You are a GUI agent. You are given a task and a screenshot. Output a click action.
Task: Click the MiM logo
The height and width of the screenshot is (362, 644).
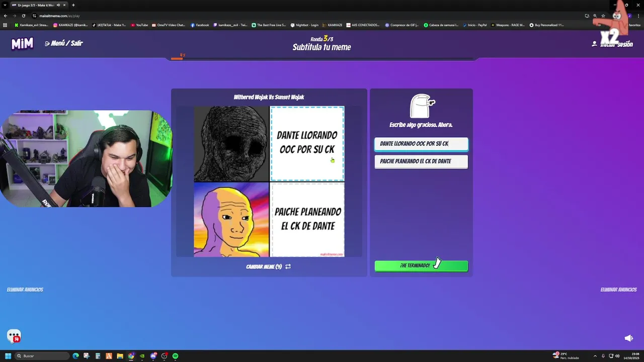coord(22,44)
